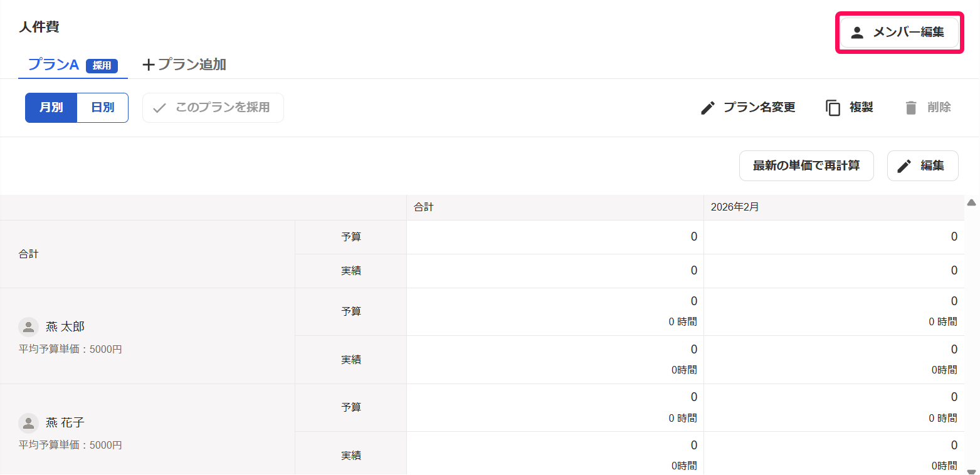Click the pencil icon beside プラン名変更
Viewport: 980px width, 475px height.
[x=707, y=108]
